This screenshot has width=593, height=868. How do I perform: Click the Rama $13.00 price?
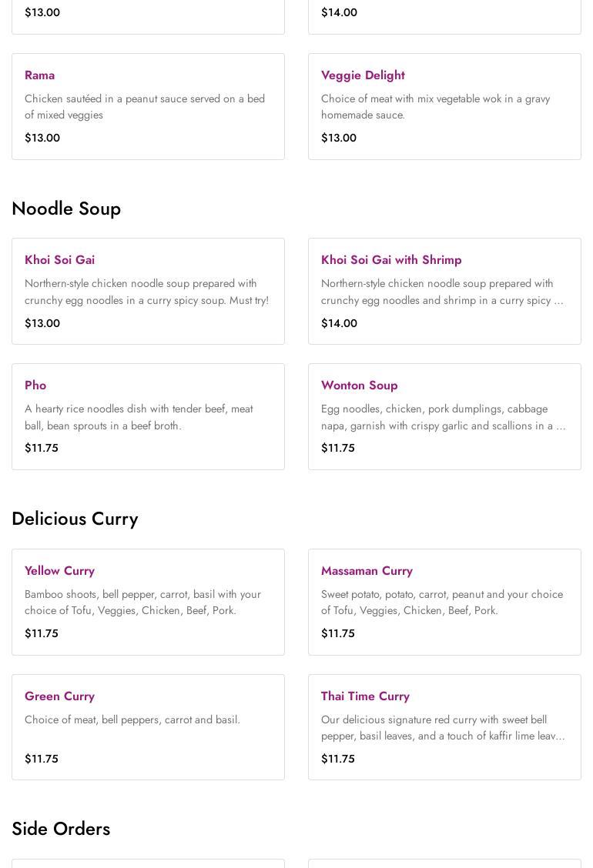coord(42,138)
